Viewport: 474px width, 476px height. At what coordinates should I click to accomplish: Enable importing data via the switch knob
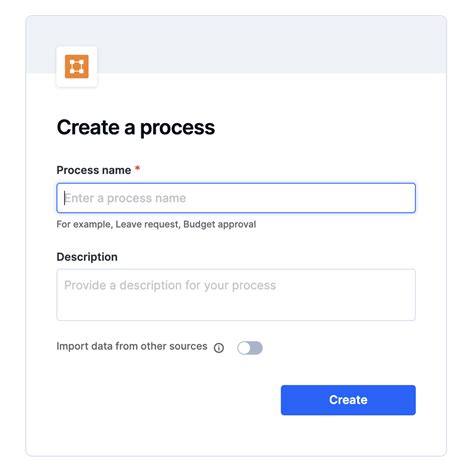coord(244,348)
